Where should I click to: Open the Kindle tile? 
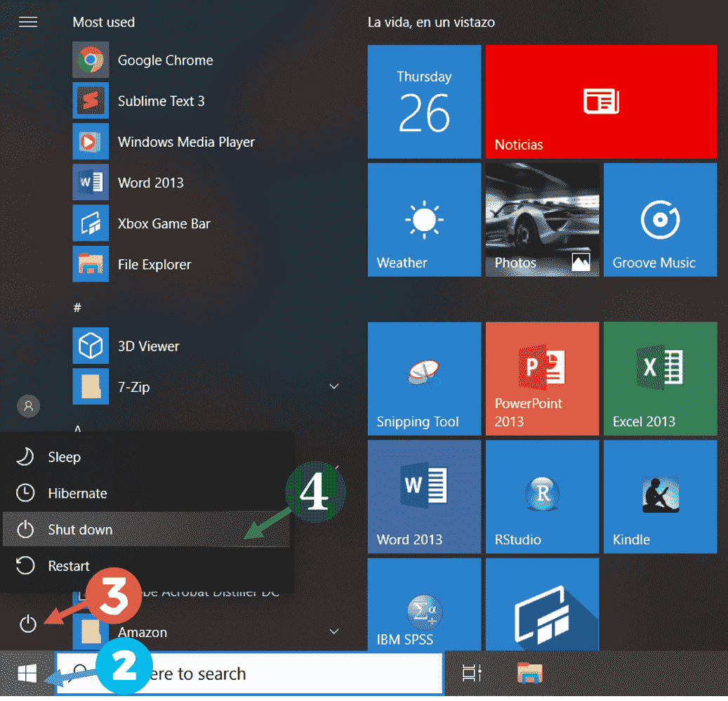[660, 497]
